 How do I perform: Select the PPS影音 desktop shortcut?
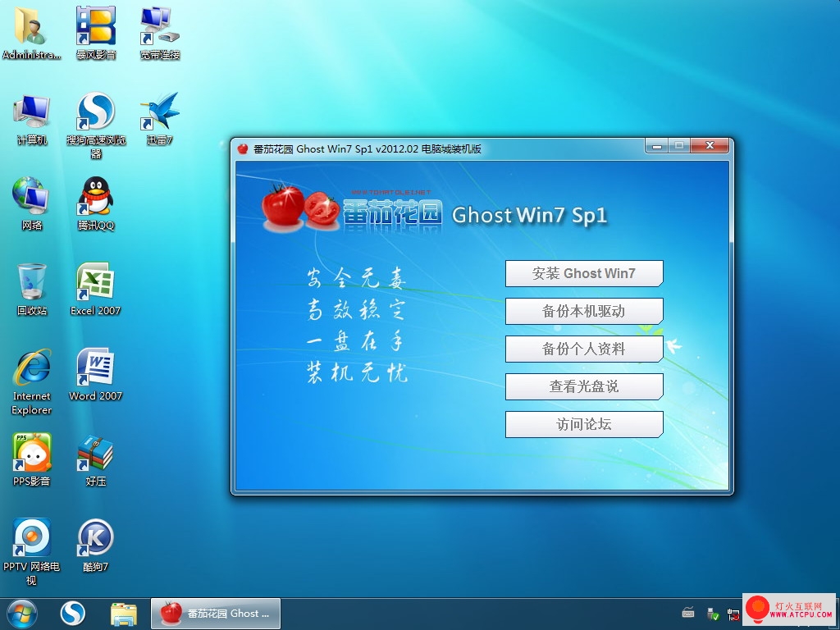32,459
